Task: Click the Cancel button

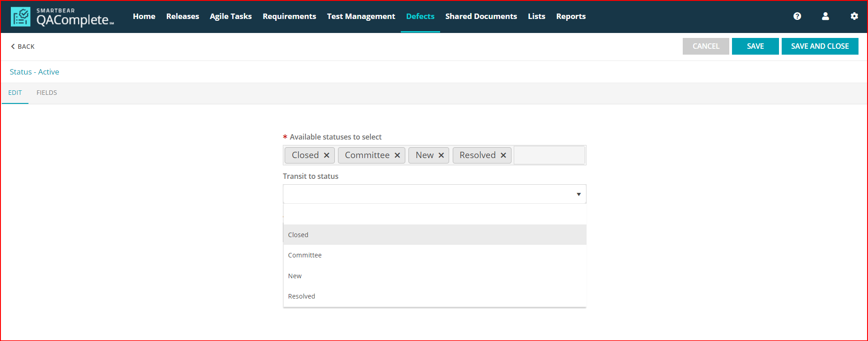Action: [705, 46]
